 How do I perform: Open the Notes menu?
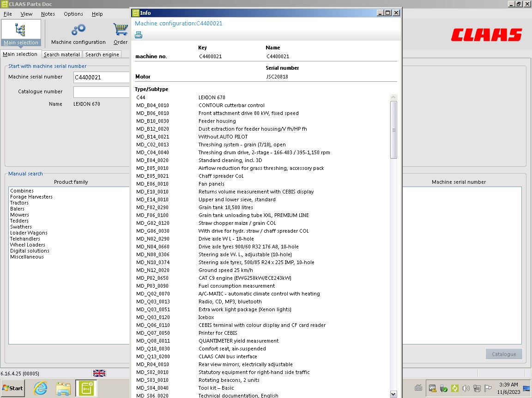tap(48, 14)
